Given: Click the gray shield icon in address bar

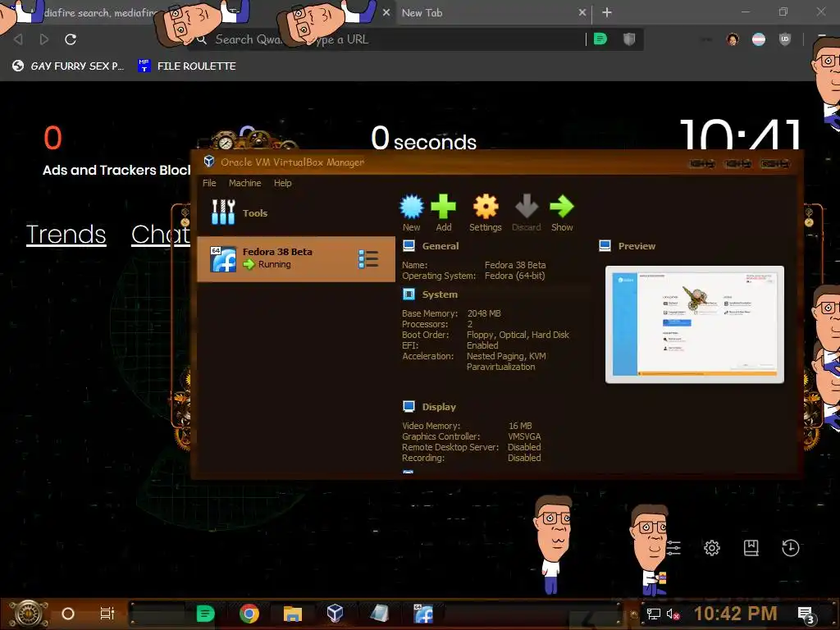Looking at the screenshot, I should click(629, 39).
